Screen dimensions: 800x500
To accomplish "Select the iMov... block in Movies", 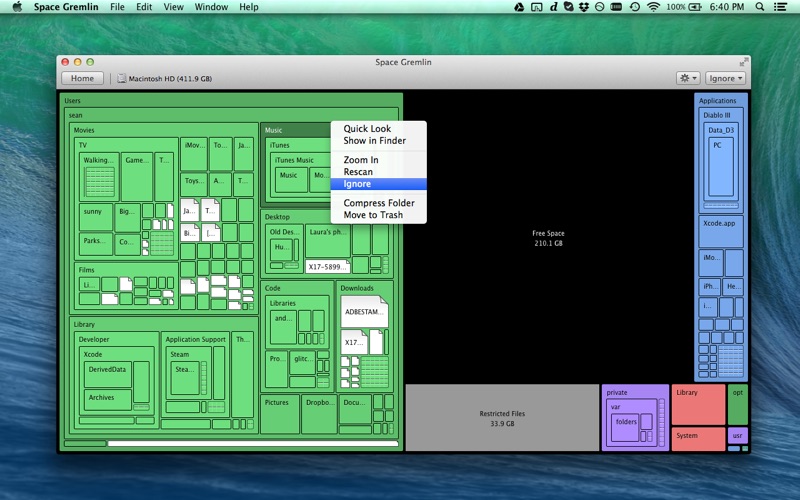I will click(x=193, y=154).
